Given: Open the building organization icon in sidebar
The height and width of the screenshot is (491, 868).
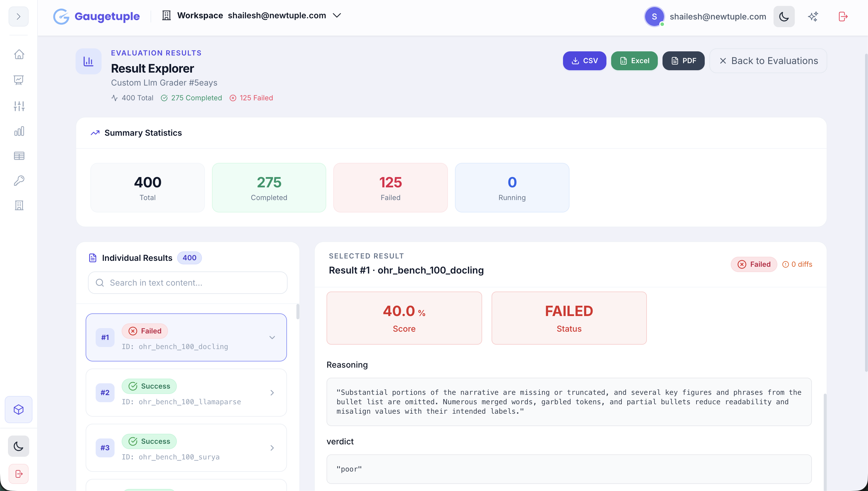Looking at the screenshot, I should click(x=19, y=205).
